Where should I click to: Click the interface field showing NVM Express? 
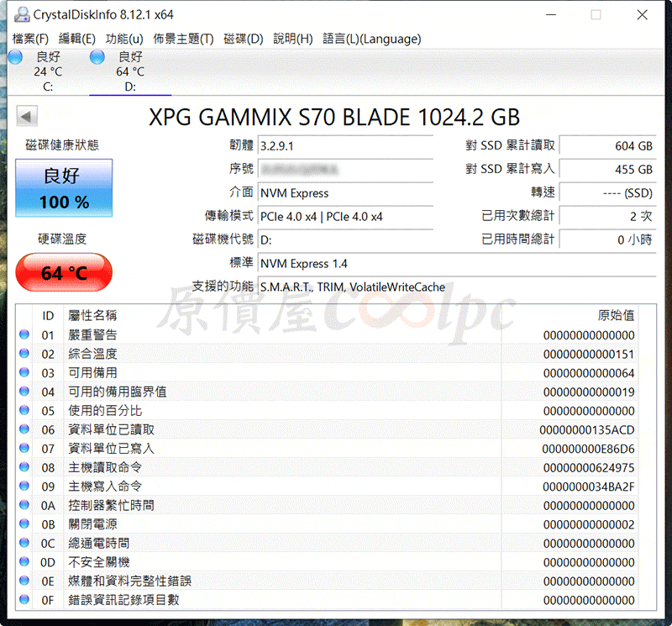pyautogui.click(x=345, y=193)
